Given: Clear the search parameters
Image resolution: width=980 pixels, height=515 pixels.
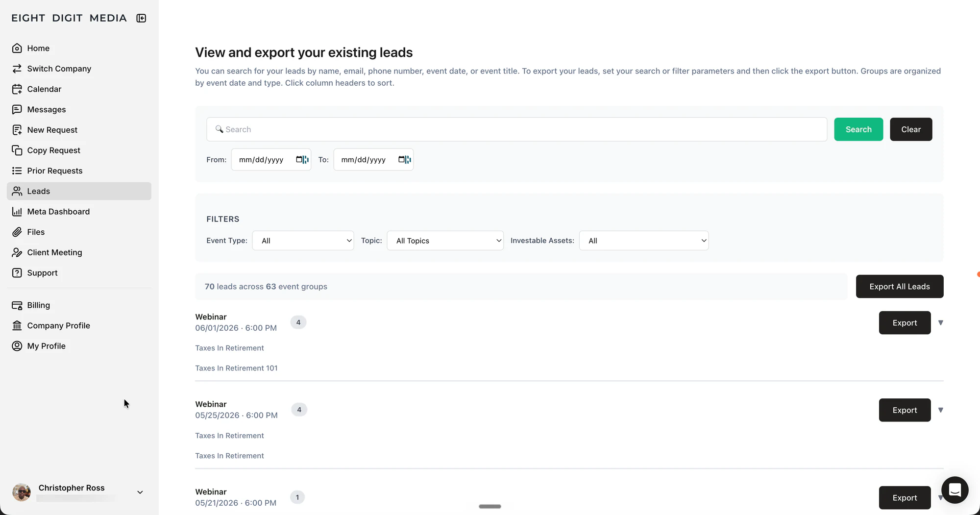Looking at the screenshot, I should pos(911,129).
